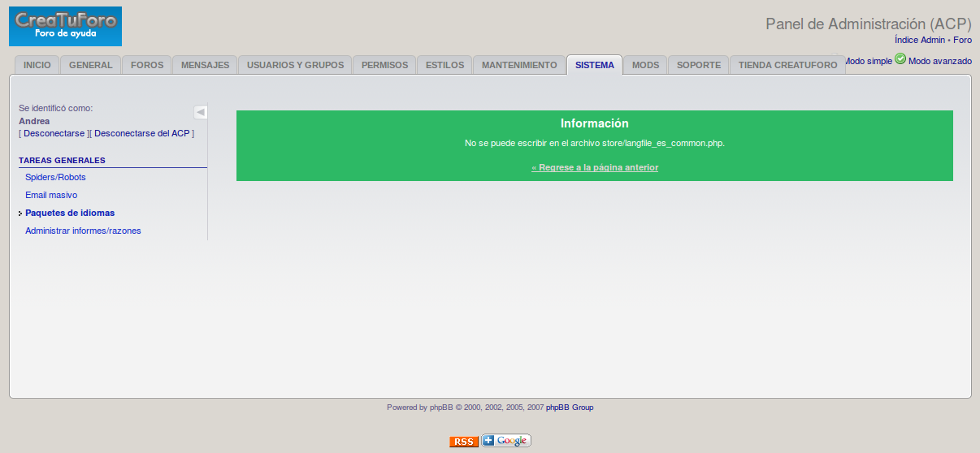Image resolution: width=980 pixels, height=453 pixels.
Task: Click the CreaTuForo logo image
Action: pyautogui.click(x=65, y=26)
